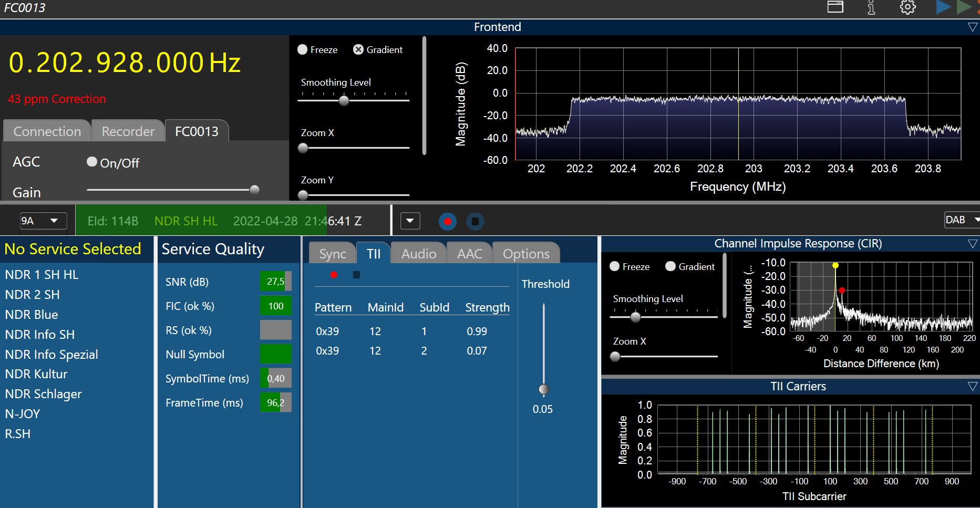Screen dimensions: 980x508
Task: Click the small dark square in TII tab
Action: pyautogui.click(x=356, y=275)
